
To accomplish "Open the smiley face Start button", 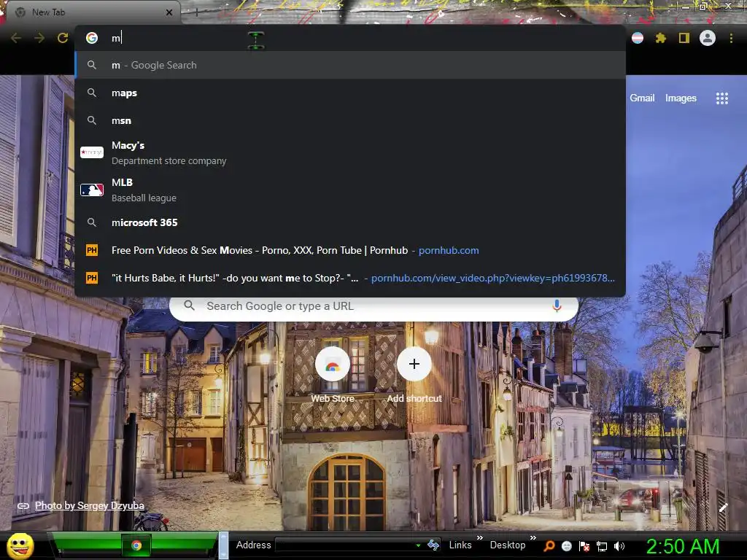I will click(20, 546).
